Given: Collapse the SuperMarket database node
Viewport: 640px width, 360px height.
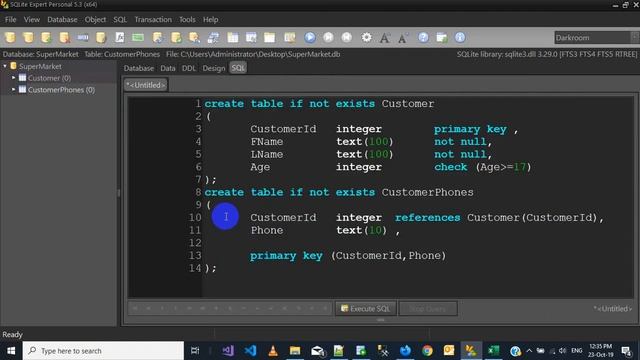Looking at the screenshot, I should click(x=5, y=66).
